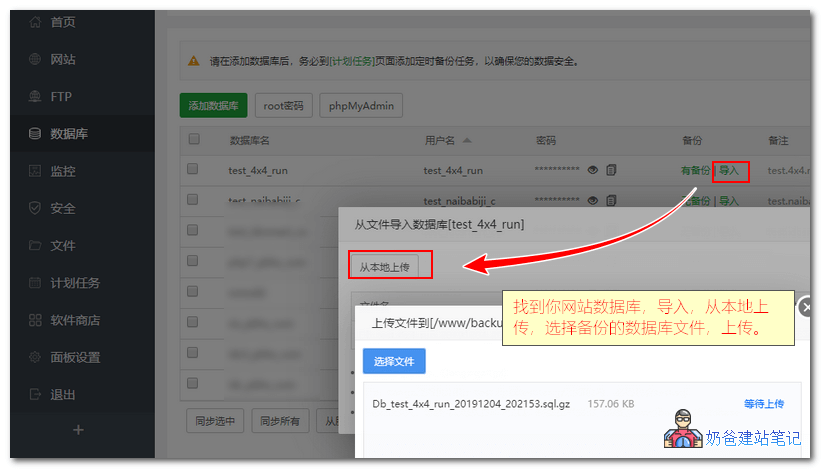Viewport: 821px width, 469px height.
Task: Open 面板设置 in the sidebar menu
Action: [75, 357]
